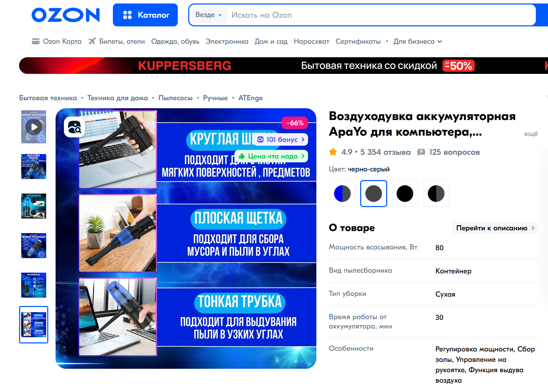This screenshot has height=392, width=548.
Task: Select the solid black color option
Action: [x=405, y=194]
